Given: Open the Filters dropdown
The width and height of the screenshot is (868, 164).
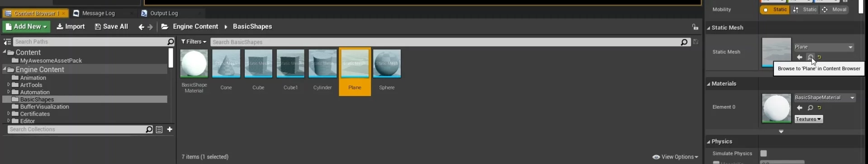Looking at the screenshot, I should [194, 42].
